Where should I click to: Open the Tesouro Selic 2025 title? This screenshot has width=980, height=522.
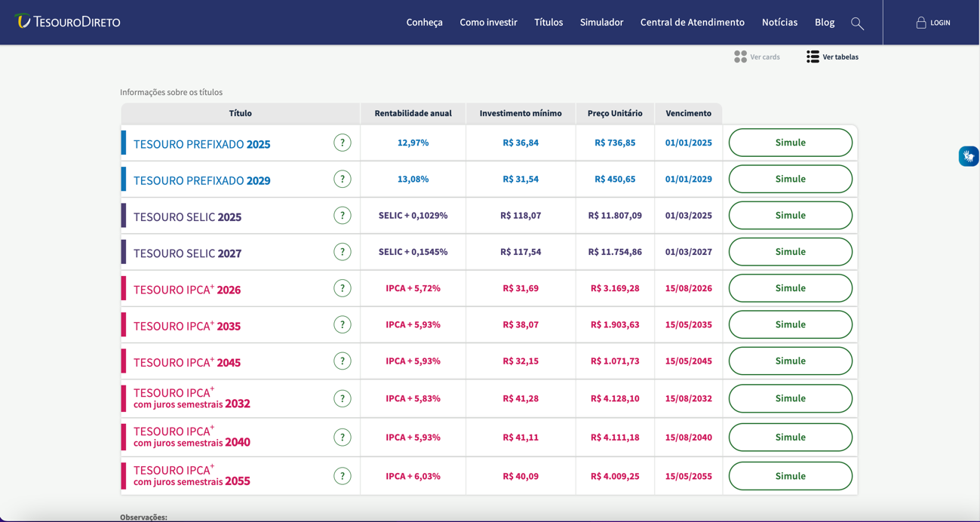coord(187,216)
